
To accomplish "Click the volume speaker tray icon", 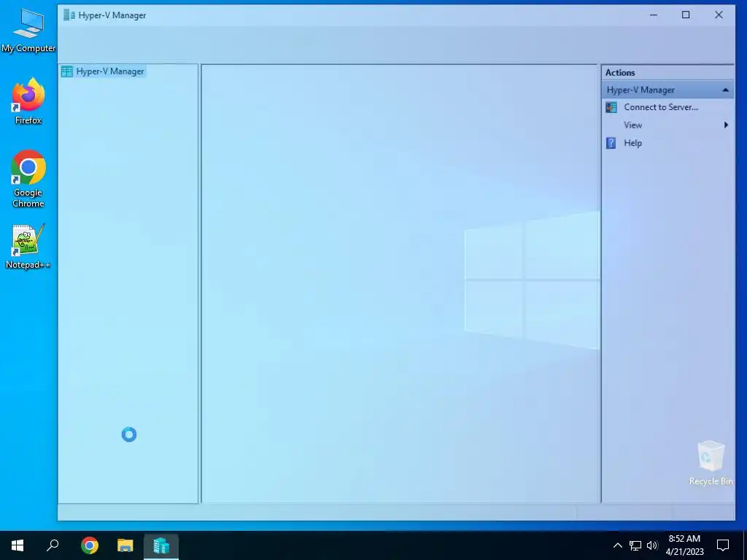I will [652, 545].
